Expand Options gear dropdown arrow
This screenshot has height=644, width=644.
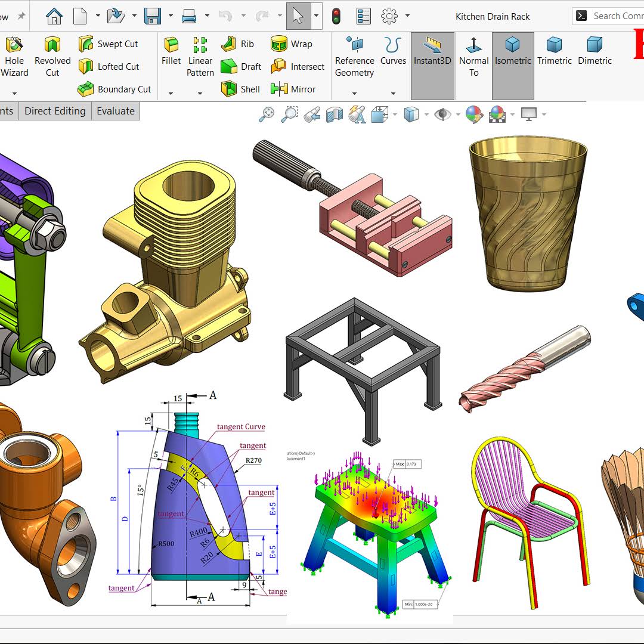point(407,16)
